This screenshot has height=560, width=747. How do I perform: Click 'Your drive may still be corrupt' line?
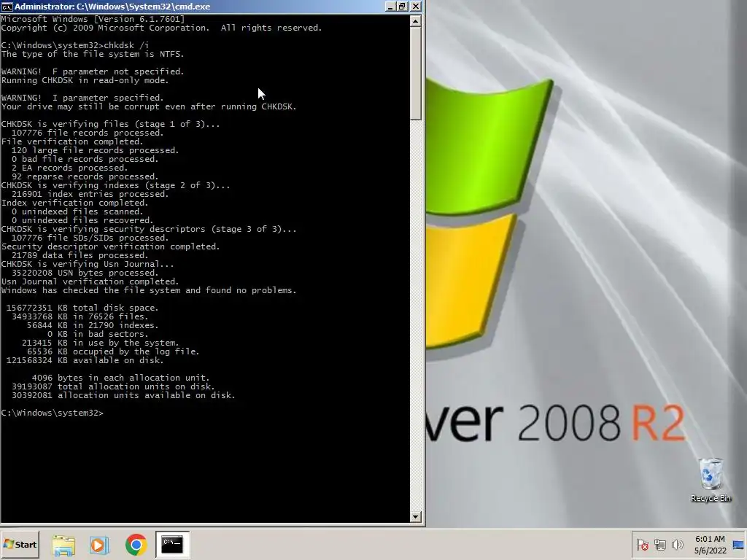(149, 106)
